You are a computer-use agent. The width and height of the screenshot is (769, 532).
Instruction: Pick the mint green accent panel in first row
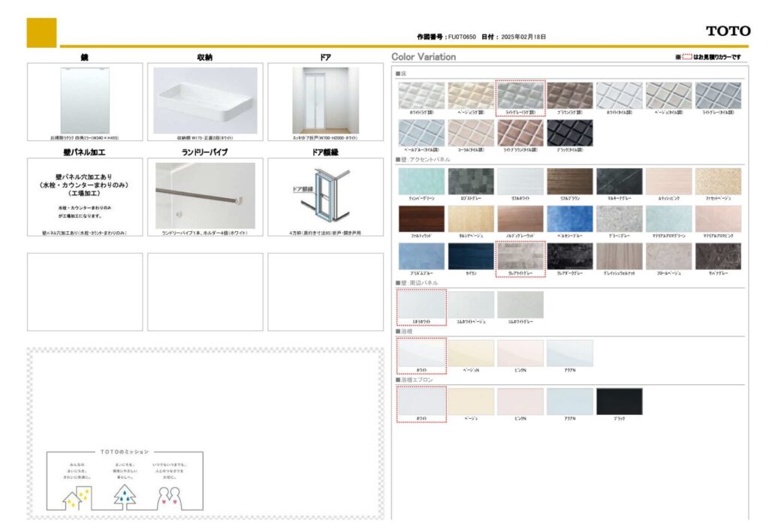(421, 182)
